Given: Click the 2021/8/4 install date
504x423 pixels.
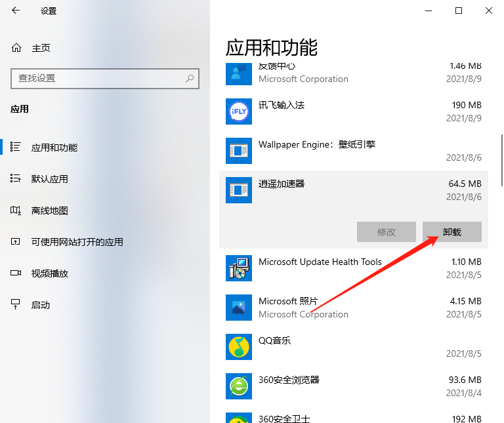Looking at the screenshot, I should pos(464,393).
